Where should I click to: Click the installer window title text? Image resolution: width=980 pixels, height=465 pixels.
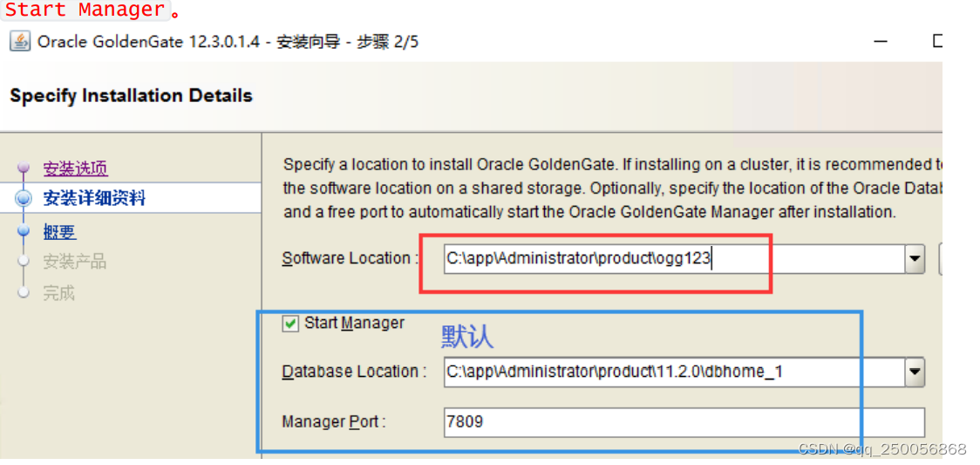(x=228, y=42)
